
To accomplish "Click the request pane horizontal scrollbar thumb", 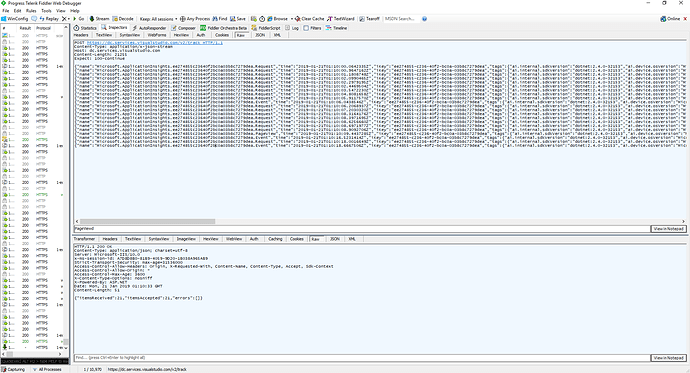I will (x=147, y=221).
